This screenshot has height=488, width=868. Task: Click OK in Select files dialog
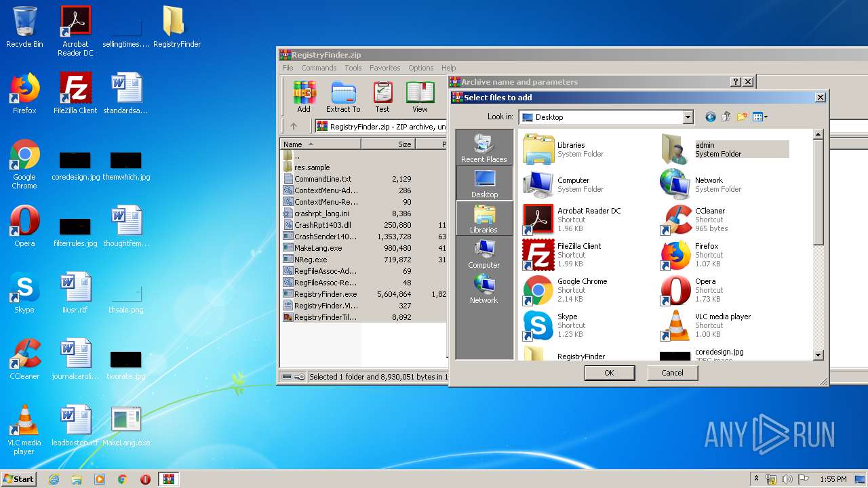[609, 373]
